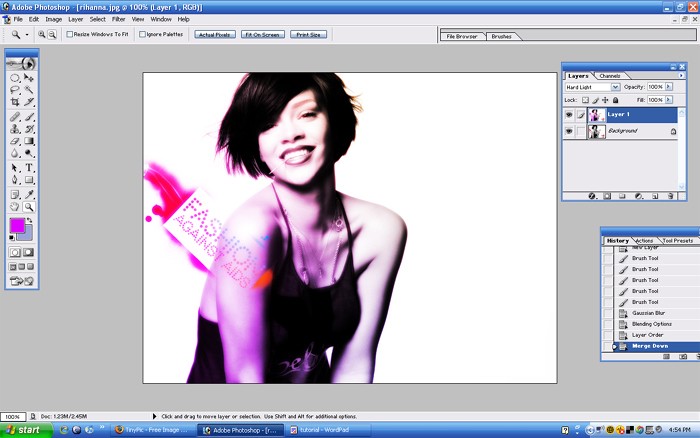
Task: Click the Delete layer trash icon
Action: point(670,196)
